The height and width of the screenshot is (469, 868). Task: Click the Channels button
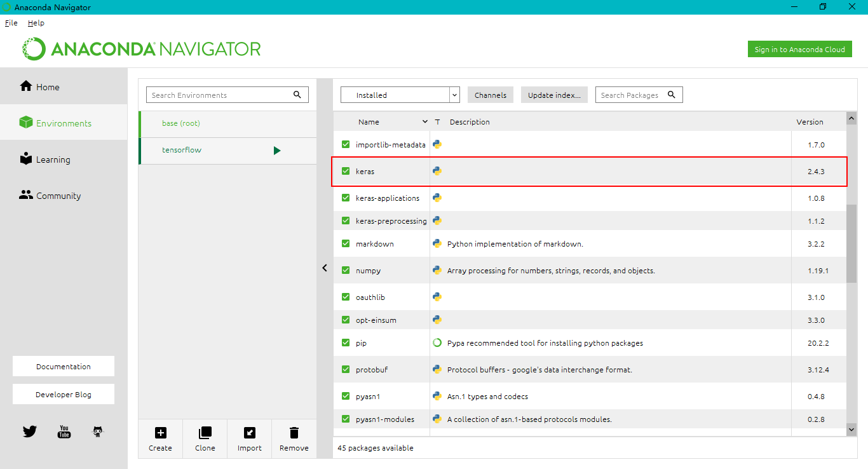click(x=491, y=95)
